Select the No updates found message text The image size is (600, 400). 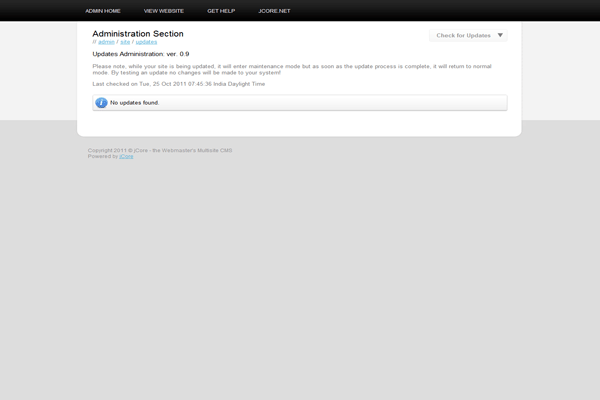pos(135,102)
